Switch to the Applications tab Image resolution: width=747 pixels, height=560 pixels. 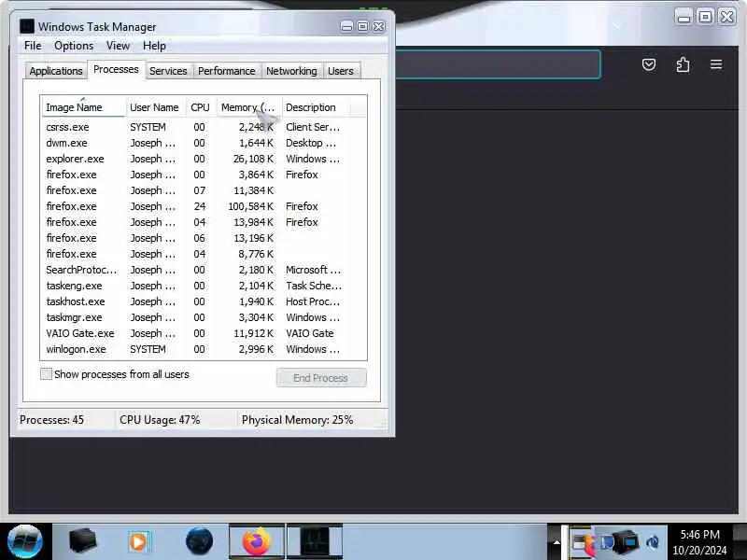pyautogui.click(x=56, y=71)
